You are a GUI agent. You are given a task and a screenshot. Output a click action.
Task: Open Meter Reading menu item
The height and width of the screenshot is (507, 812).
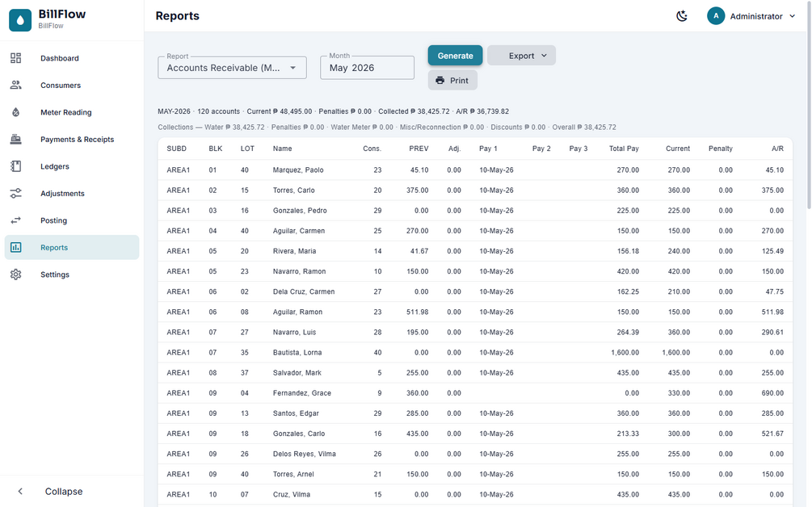[x=72, y=112]
